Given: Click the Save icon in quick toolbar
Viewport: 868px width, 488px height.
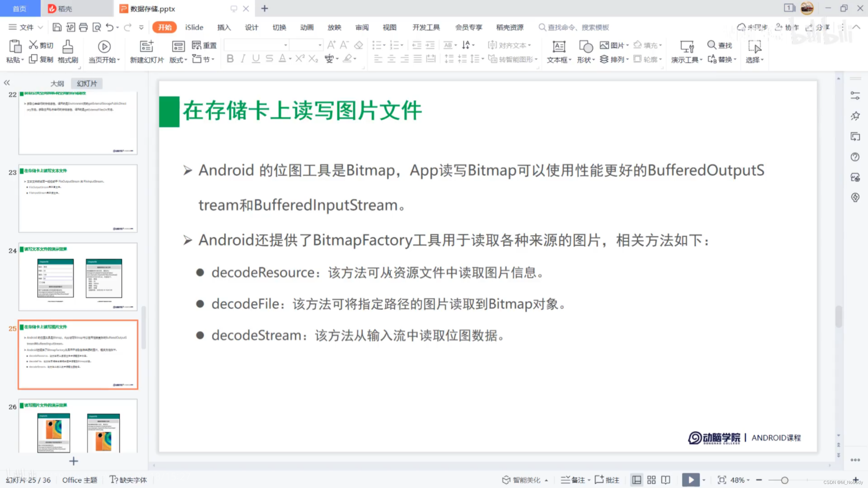Looking at the screenshot, I should (57, 27).
